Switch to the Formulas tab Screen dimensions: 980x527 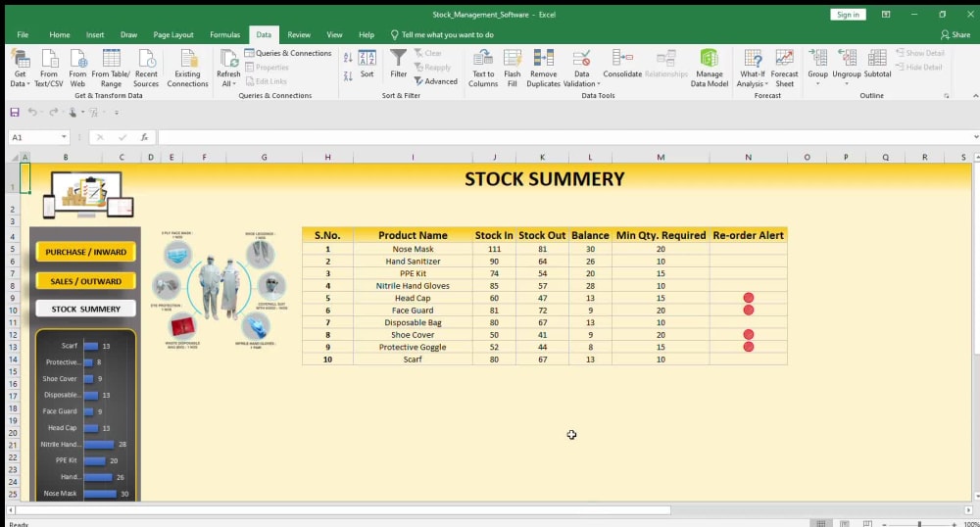pyautogui.click(x=225, y=35)
